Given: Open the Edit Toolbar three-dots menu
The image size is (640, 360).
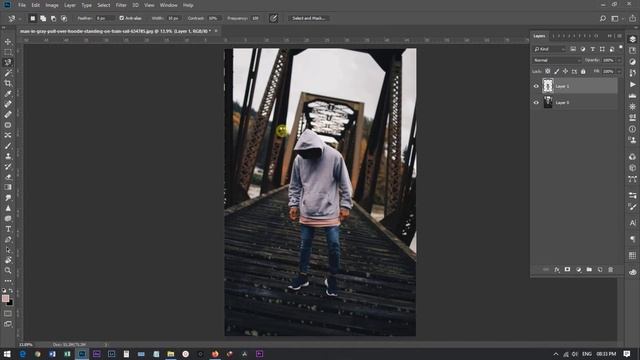Looking at the screenshot, I should pos(8,281).
